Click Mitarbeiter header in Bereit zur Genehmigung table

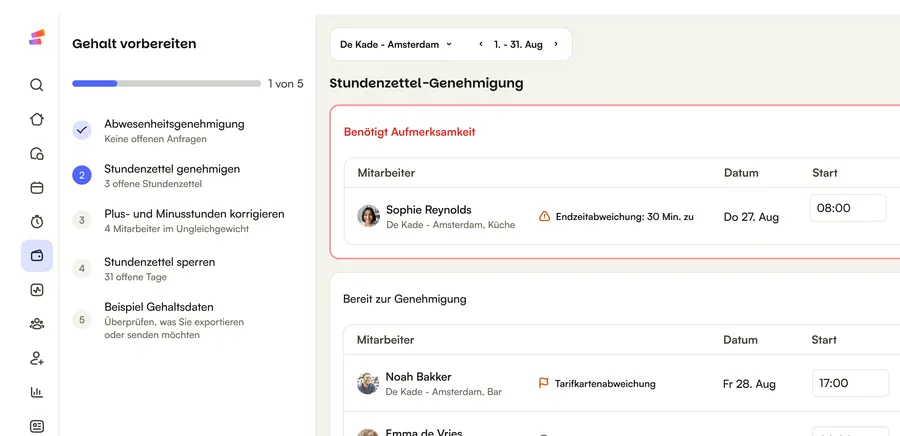pos(385,340)
